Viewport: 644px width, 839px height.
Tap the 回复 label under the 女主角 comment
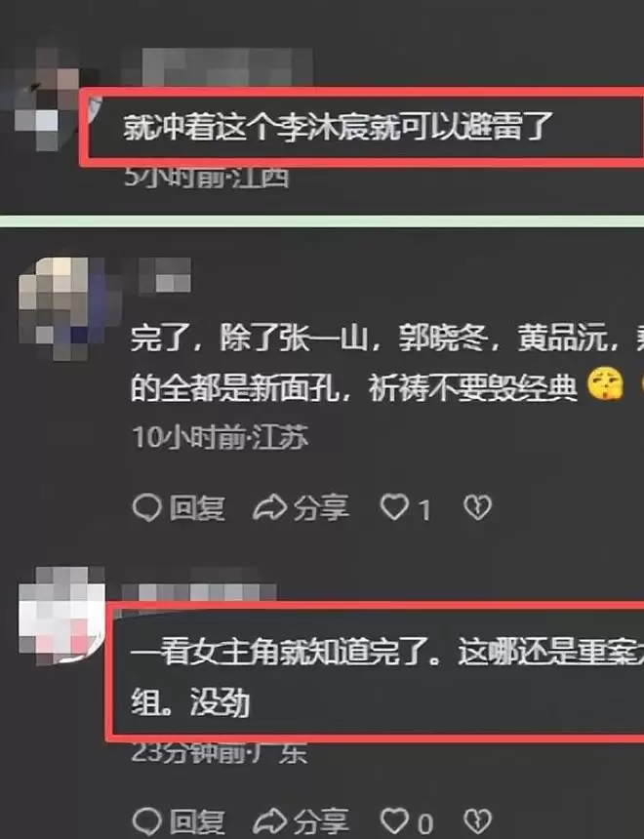197,822
